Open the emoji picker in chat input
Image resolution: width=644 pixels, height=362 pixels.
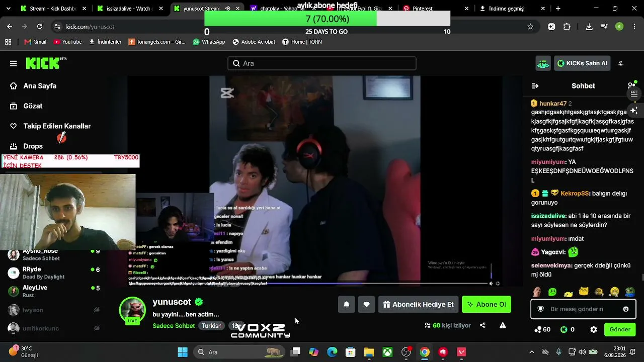tap(626, 309)
